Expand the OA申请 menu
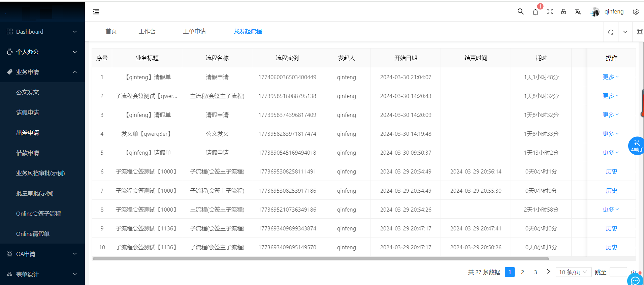The height and width of the screenshot is (285, 644). [75, 254]
